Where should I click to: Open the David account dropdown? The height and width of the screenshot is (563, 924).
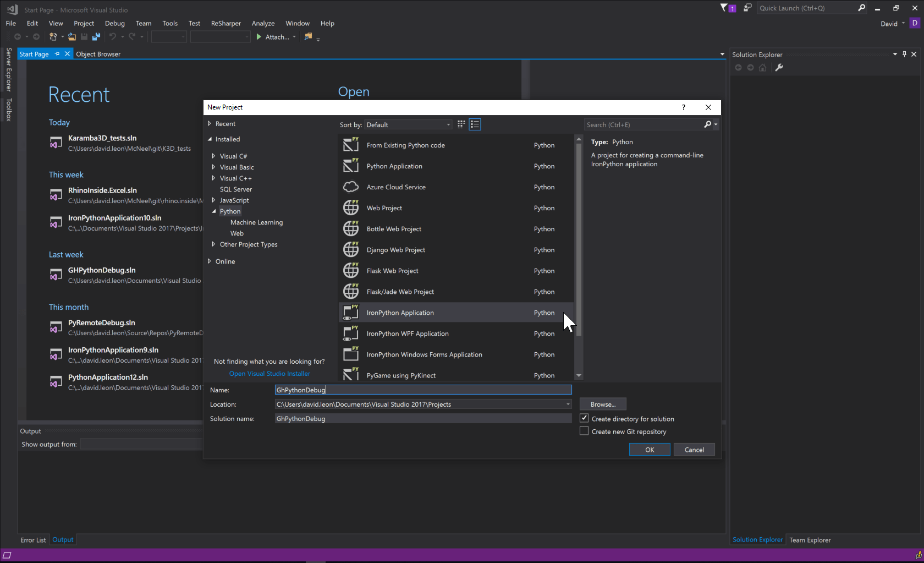tap(893, 24)
